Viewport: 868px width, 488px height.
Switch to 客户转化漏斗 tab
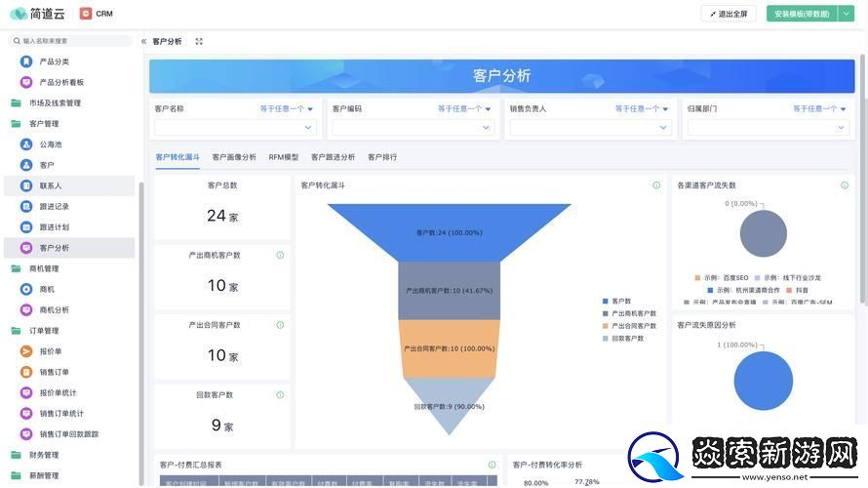178,157
